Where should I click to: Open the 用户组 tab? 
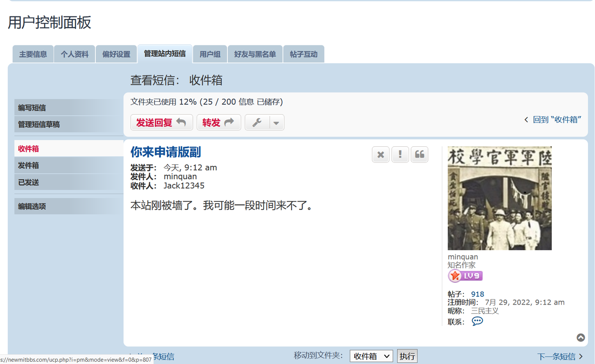click(210, 54)
